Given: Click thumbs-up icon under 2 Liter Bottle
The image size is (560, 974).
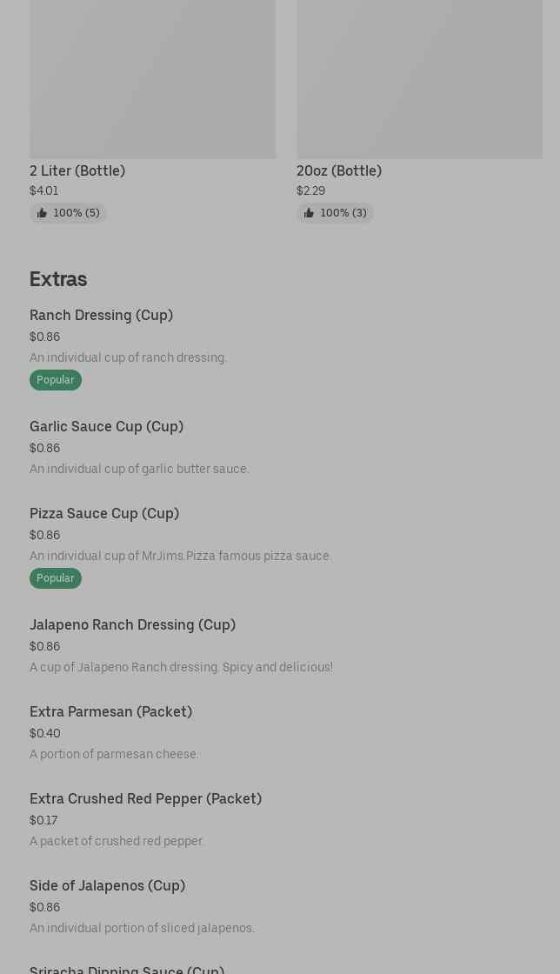Looking at the screenshot, I should click(42, 213).
